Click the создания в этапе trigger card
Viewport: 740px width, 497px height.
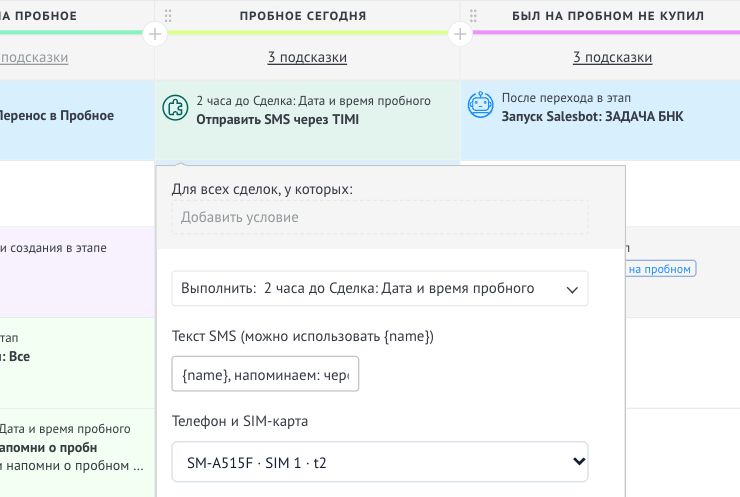click(x=77, y=272)
